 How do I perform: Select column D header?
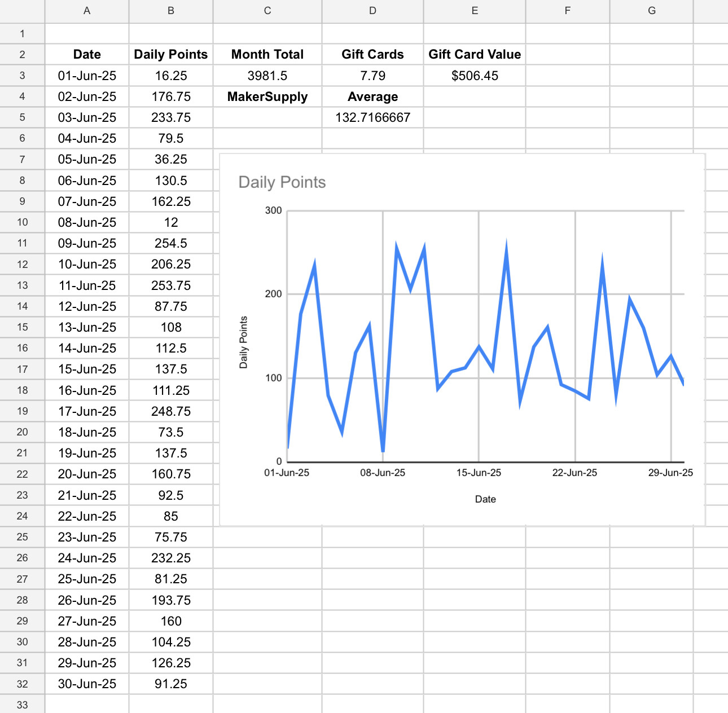(x=372, y=11)
